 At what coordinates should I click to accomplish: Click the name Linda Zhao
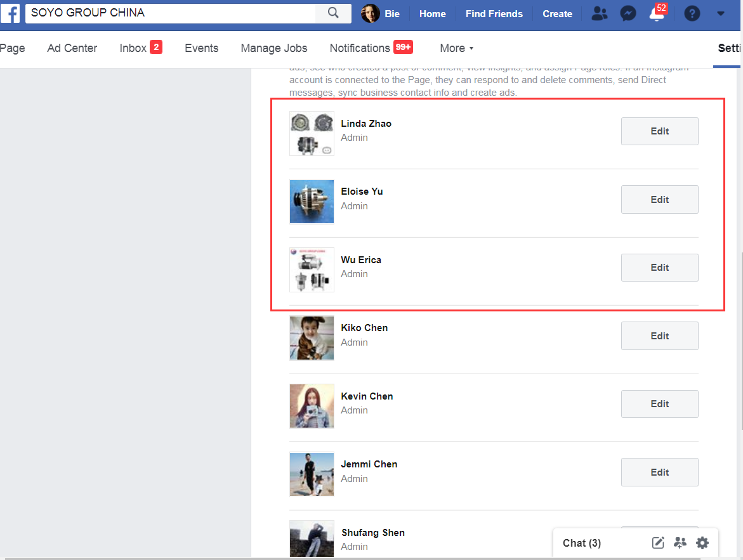click(366, 124)
